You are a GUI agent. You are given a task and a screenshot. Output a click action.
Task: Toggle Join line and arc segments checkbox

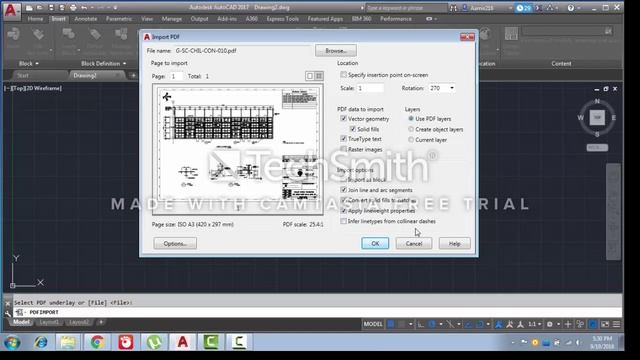pos(343,190)
